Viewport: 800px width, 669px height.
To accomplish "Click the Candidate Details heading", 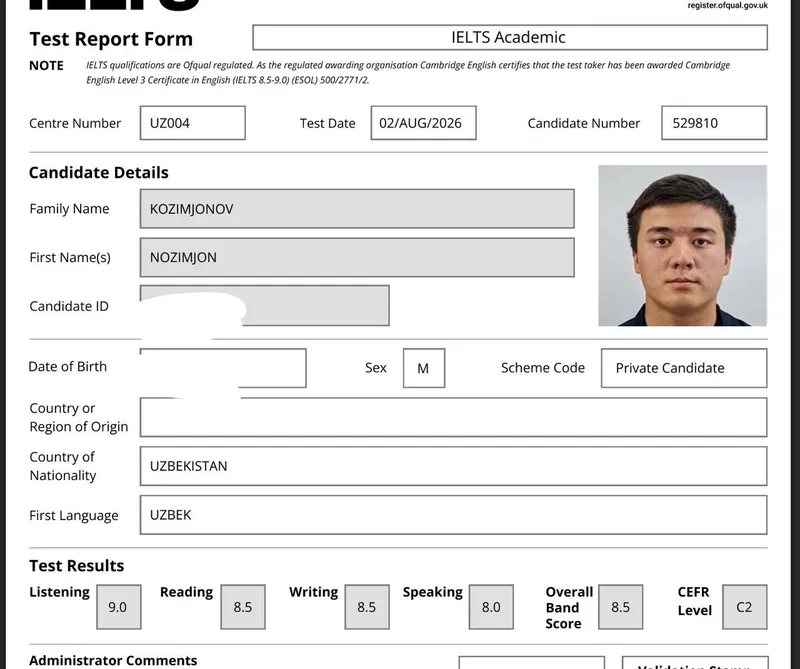I will 98,172.
